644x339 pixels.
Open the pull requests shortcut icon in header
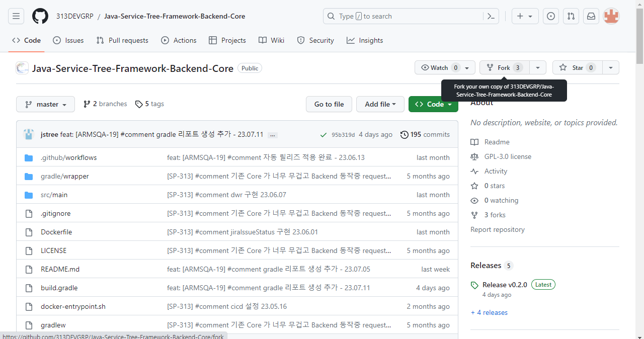(x=571, y=16)
